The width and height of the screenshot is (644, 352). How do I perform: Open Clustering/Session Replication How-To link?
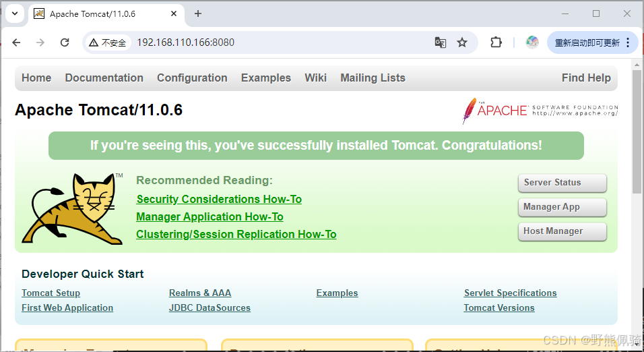pyautogui.click(x=236, y=235)
